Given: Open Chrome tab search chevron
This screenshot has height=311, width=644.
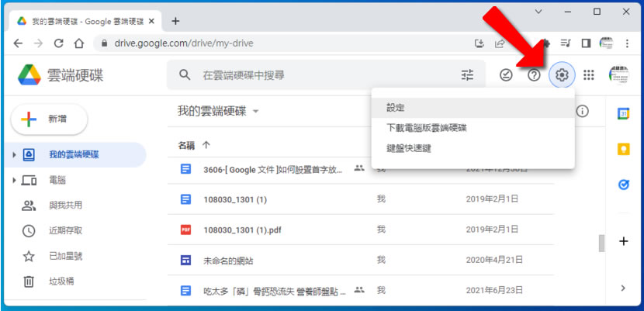Looking at the screenshot, I should (538, 12).
